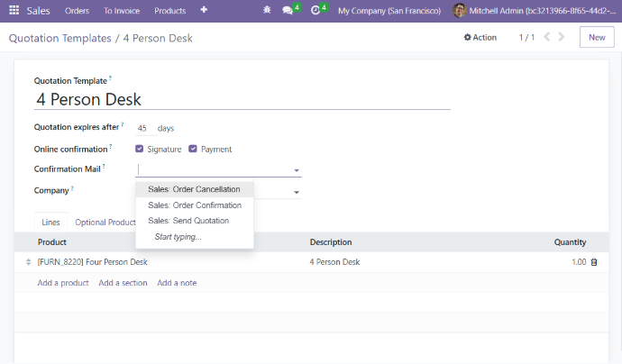622x364 pixels.
Task: Go to the previous record arrow
Action: click(x=545, y=38)
